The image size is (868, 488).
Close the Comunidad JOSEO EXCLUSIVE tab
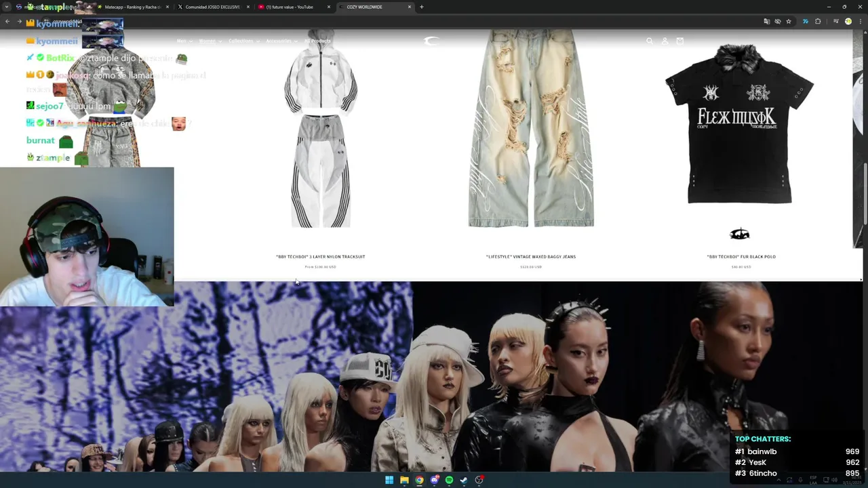coord(247,7)
